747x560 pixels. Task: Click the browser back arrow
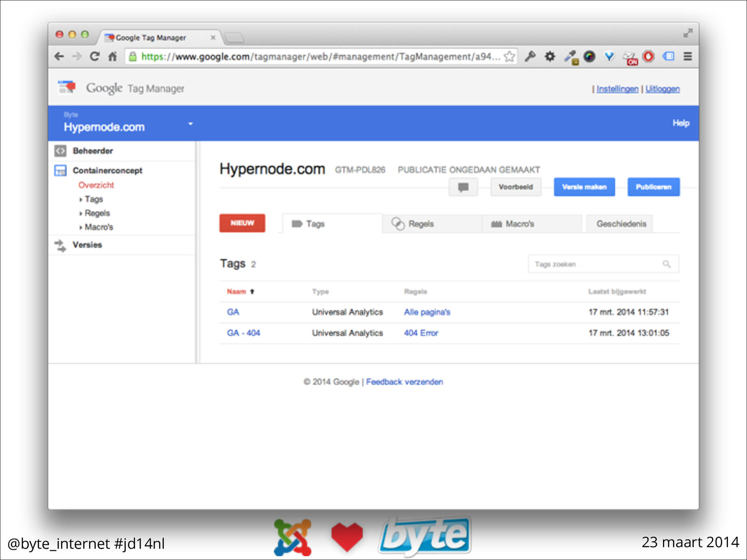[x=59, y=56]
